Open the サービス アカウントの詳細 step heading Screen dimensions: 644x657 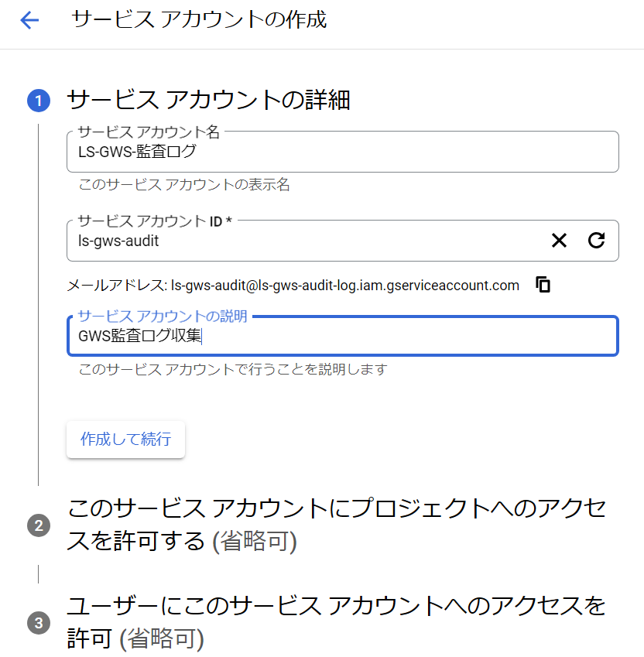208,101
